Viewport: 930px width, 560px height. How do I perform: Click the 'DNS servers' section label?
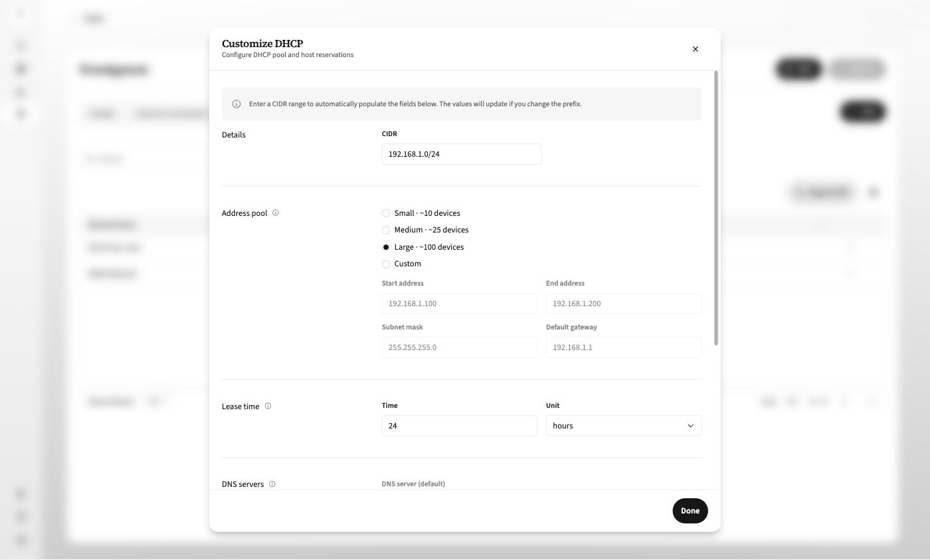pos(243,484)
